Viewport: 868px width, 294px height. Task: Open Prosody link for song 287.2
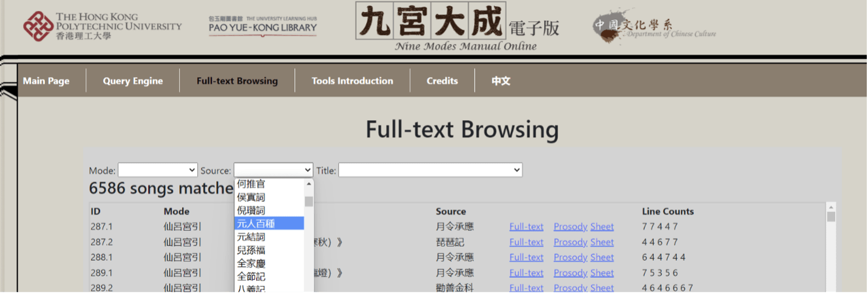pos(571,242)
